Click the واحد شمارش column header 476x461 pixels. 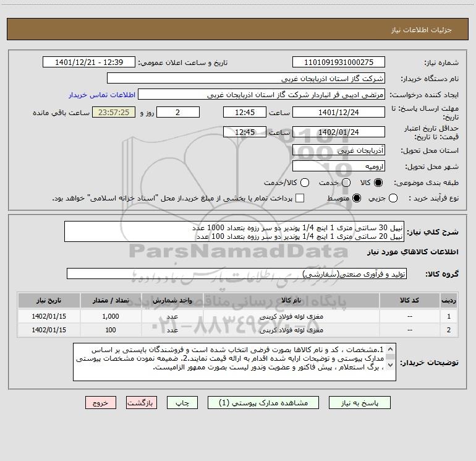(172, 300)
